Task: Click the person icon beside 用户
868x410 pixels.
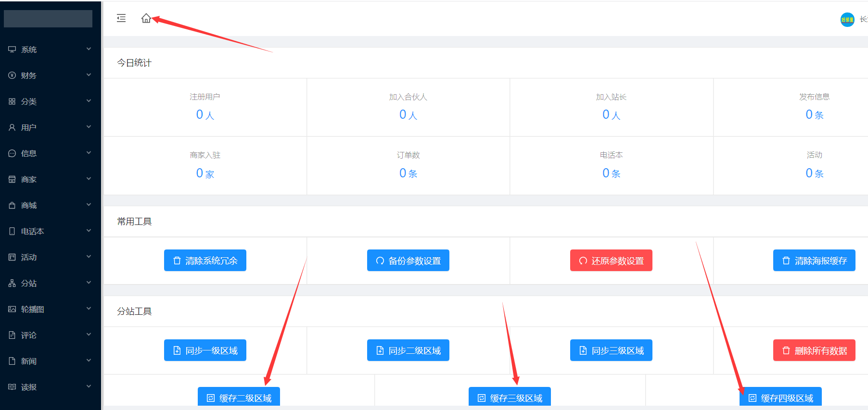Action: point(12,127)
